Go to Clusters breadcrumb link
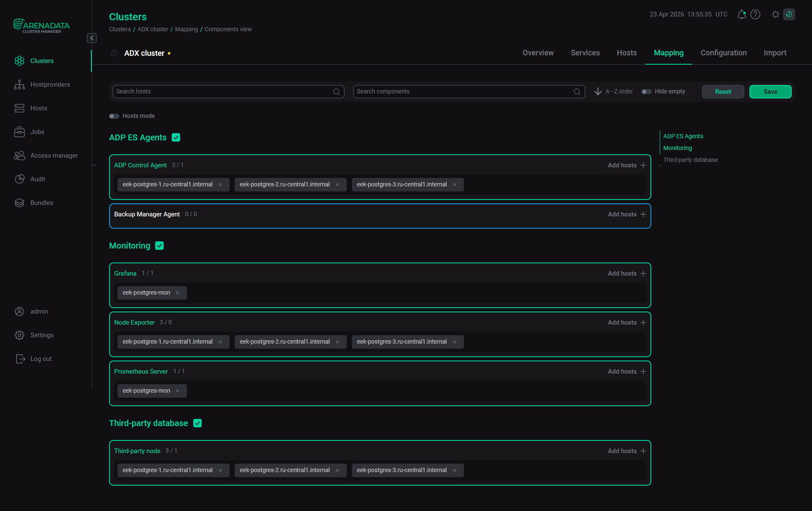Image resolution: width=812 pixels, height=511 pixels. click(120, 29)
